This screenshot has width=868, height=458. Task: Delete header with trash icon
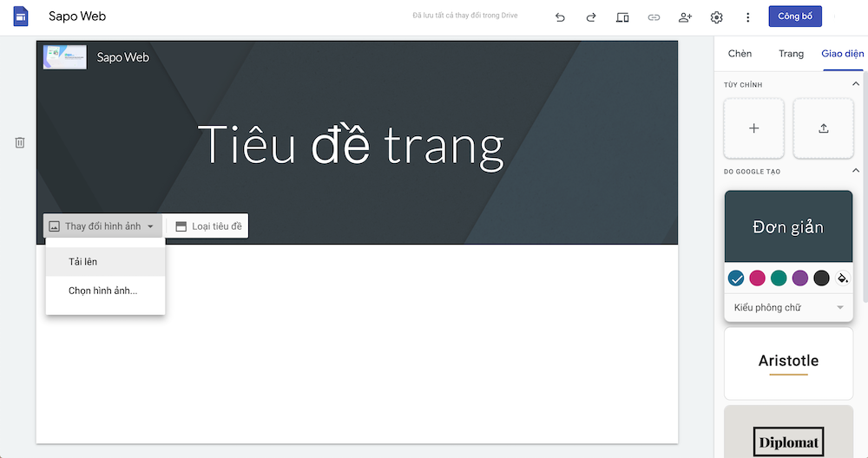(20, 143)
